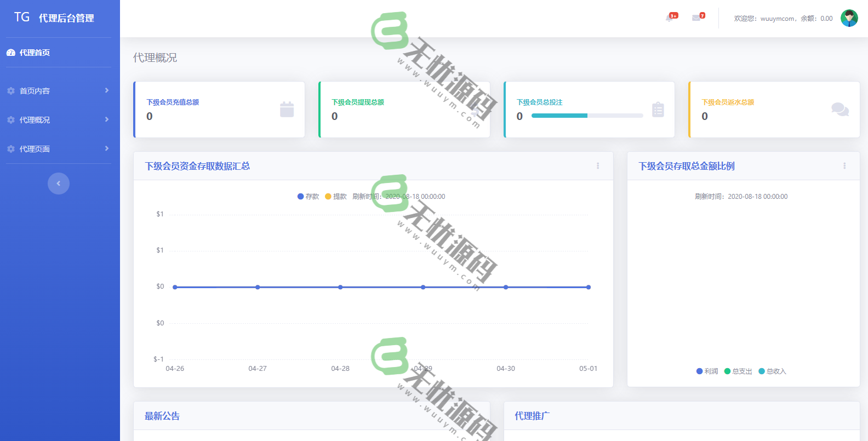The height and width of the screenshot is (441, 868).
Task: Toggle the 提款 legend series
Action: point(336,197)
